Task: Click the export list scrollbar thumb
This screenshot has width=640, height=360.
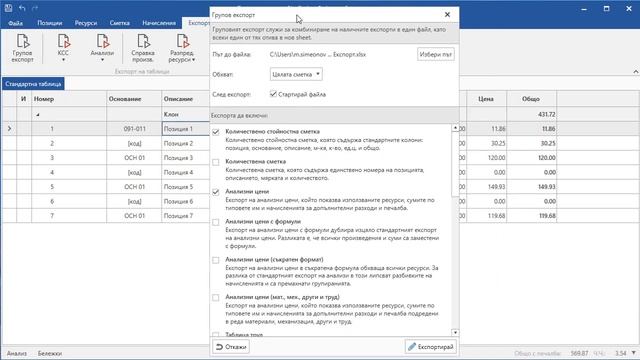Action: pyautogui.click(x=455, y=164)
